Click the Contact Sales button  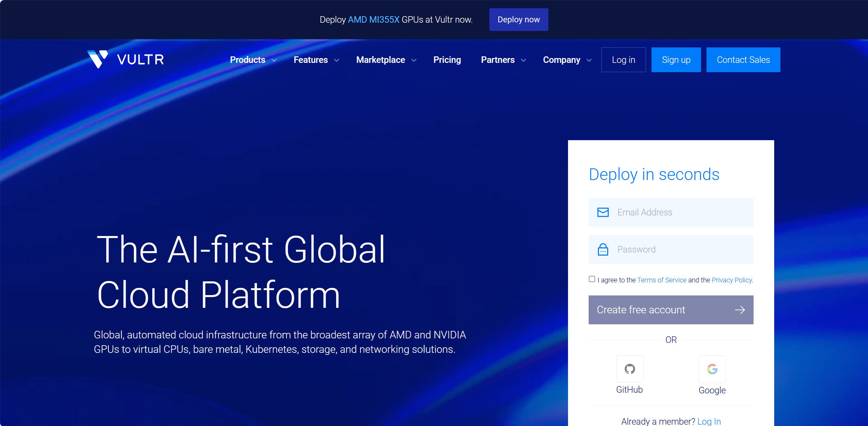743,60
